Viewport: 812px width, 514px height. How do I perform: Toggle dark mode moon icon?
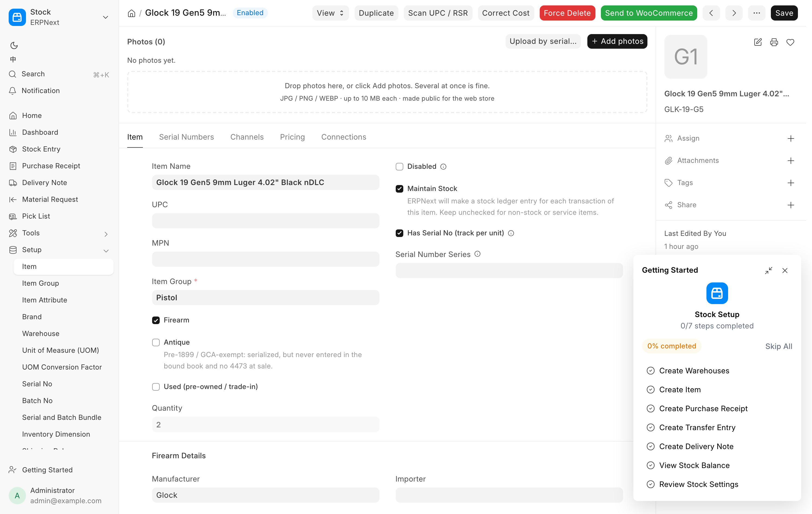point(14,45)
